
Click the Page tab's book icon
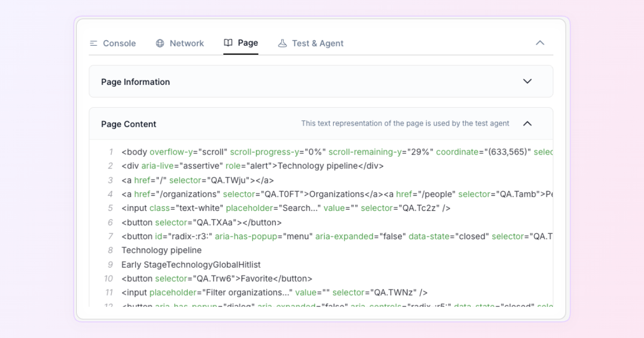[x=228, y=43]
